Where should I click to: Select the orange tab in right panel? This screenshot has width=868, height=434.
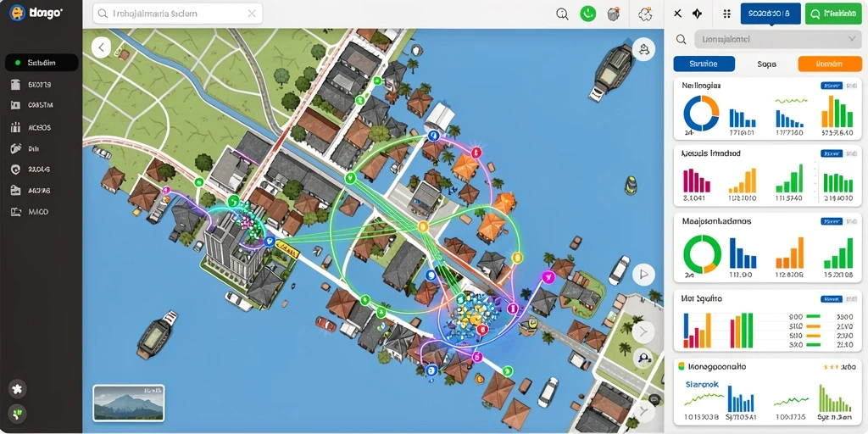[x=829, y=64]
